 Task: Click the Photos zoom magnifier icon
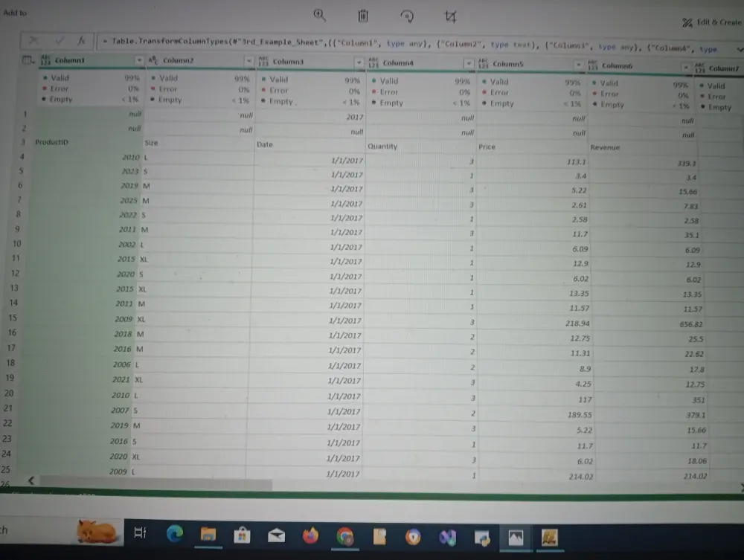320,15
